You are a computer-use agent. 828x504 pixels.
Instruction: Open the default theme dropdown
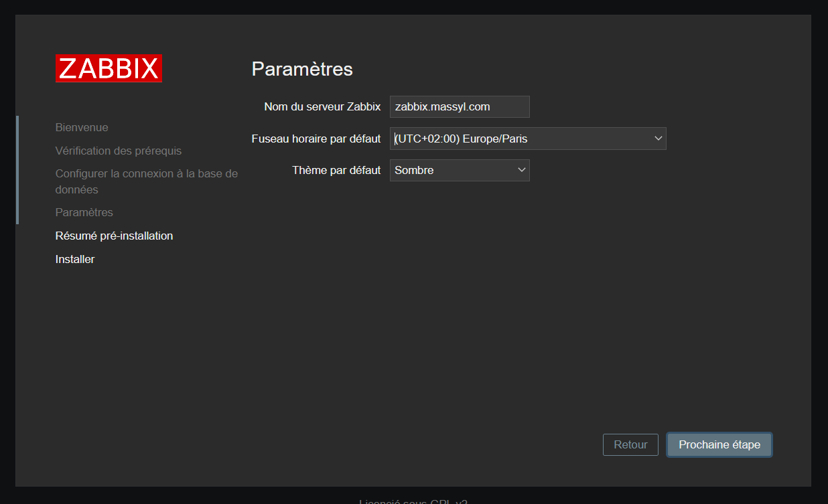[x=460, y=170]
